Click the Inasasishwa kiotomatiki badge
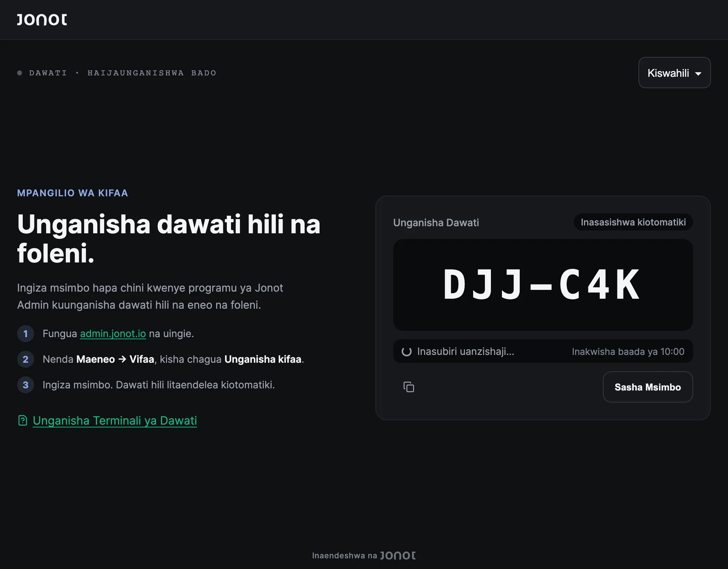 pos(633,222)
